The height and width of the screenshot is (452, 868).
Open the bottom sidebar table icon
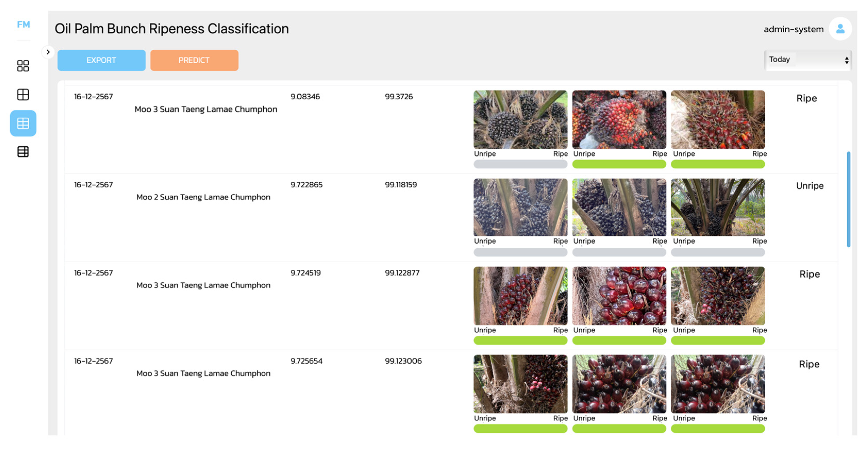[23, 152]
